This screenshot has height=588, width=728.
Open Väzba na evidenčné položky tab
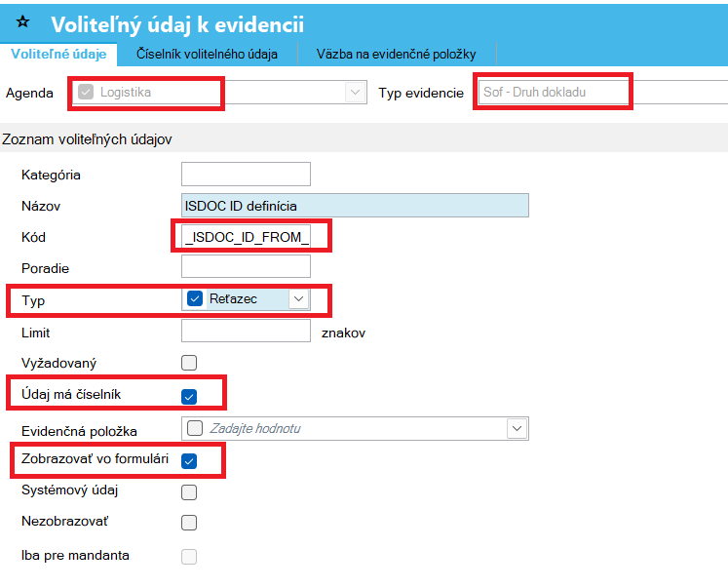[397, 54]
